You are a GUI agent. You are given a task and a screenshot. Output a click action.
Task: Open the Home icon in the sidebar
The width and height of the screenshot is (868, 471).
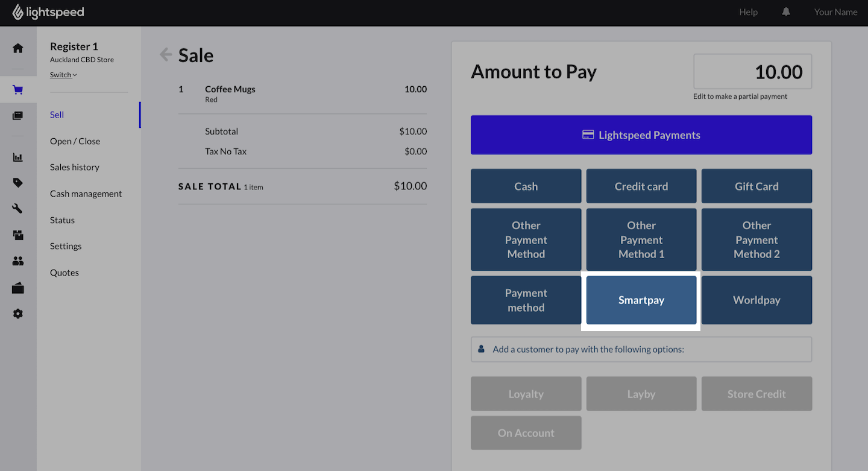click(x=18, y=48)
